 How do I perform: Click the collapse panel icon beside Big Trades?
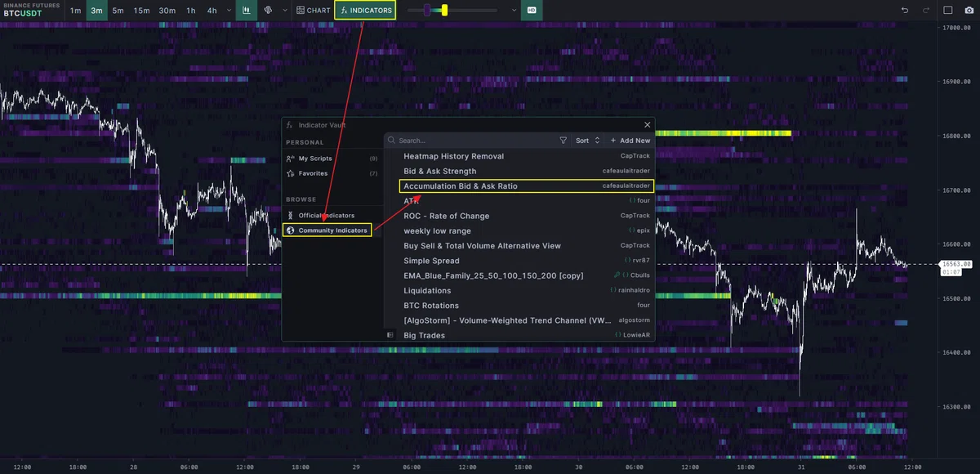pyautogui.click(x=390, y=335)
